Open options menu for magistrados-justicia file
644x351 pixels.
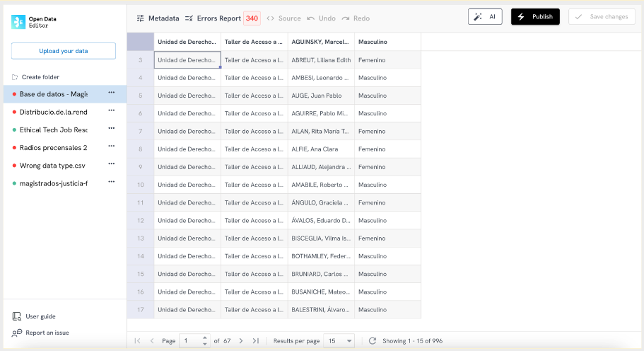coord(111,182)
